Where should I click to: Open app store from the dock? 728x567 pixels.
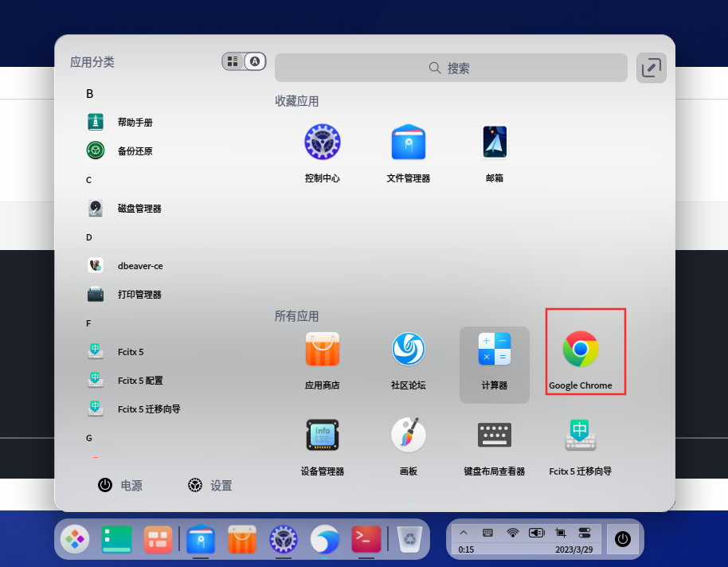click(x=242, y=539)
